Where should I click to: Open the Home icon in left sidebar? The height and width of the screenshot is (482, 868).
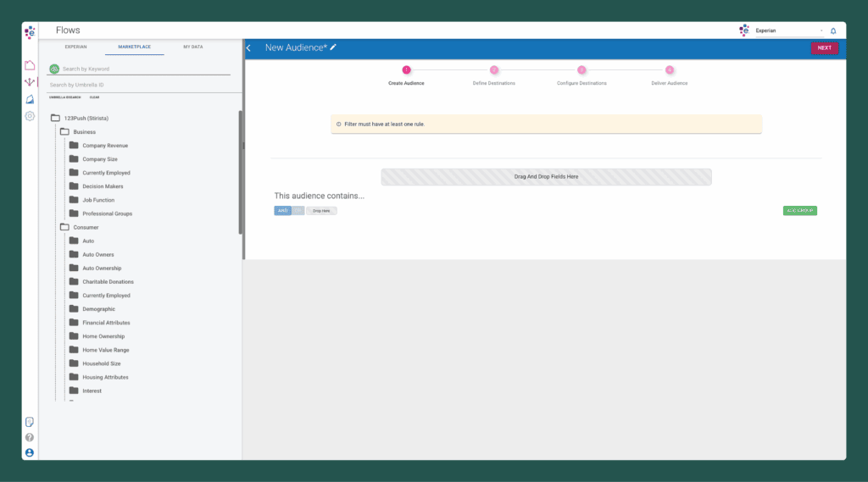30,65
